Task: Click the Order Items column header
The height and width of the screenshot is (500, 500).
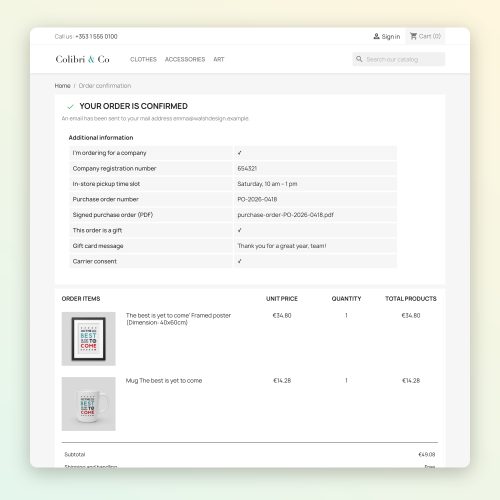Action: (81, 299)
